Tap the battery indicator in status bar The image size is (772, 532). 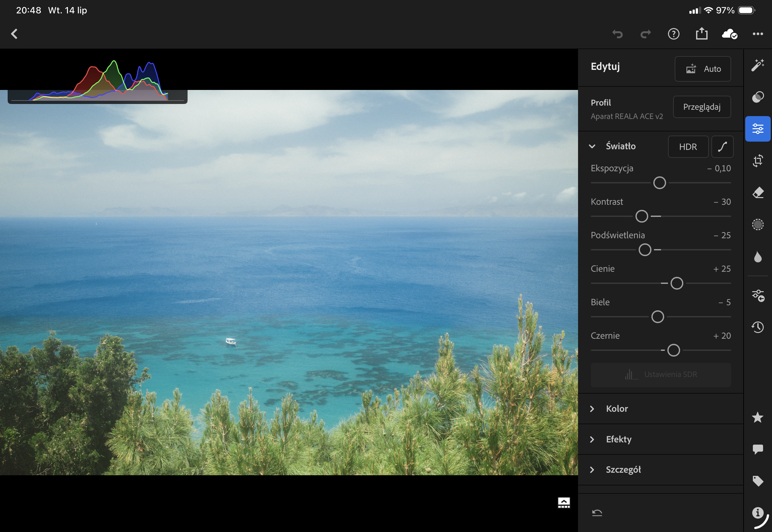pos(747,10)
